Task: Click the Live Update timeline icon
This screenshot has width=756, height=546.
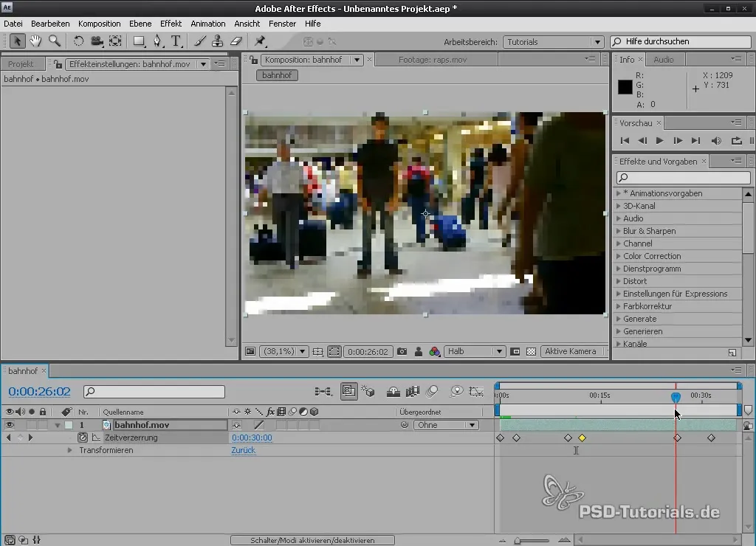Action: 348,392
